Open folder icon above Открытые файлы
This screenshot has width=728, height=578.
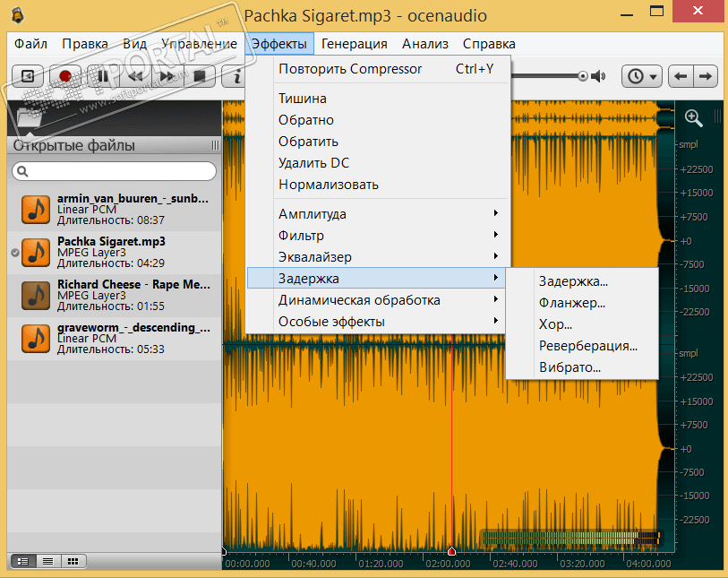[30, 116]
